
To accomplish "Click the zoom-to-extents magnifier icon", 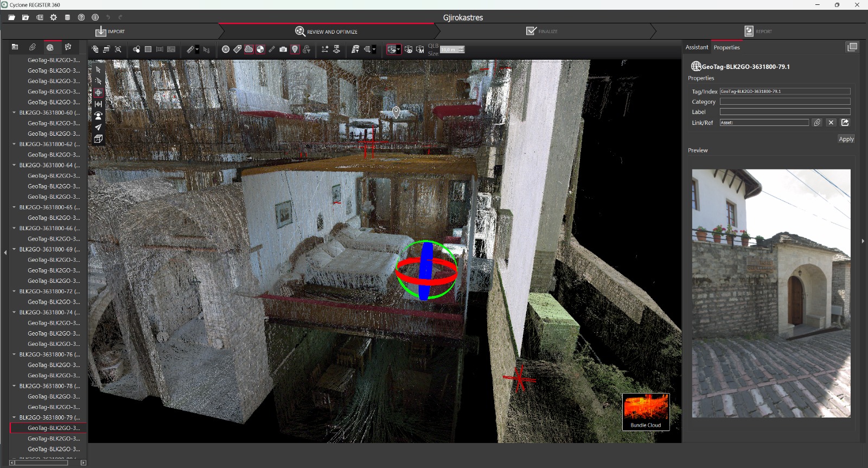I will 118,49.
